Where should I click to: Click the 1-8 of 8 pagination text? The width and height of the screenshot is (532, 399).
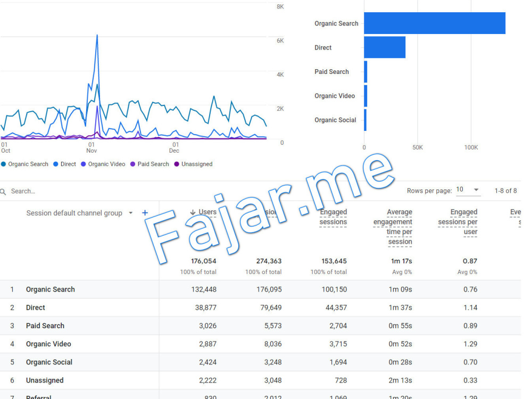(x=505, y=190)
